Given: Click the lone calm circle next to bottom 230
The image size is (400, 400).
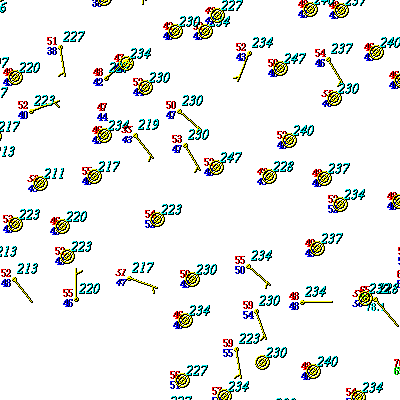Looking at the screenshot, I should pyautogui.click(x=262, y=362).
